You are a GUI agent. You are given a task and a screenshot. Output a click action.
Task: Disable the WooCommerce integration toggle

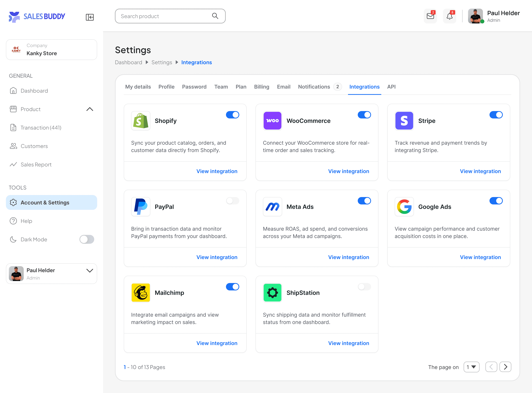pyautogui.click(x=364, y=115)
